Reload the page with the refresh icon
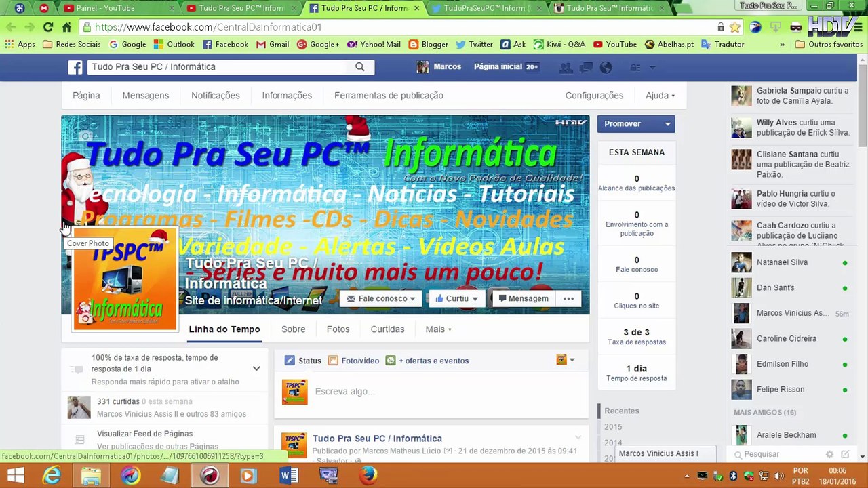868x488 pixels. tap(47, 27)
